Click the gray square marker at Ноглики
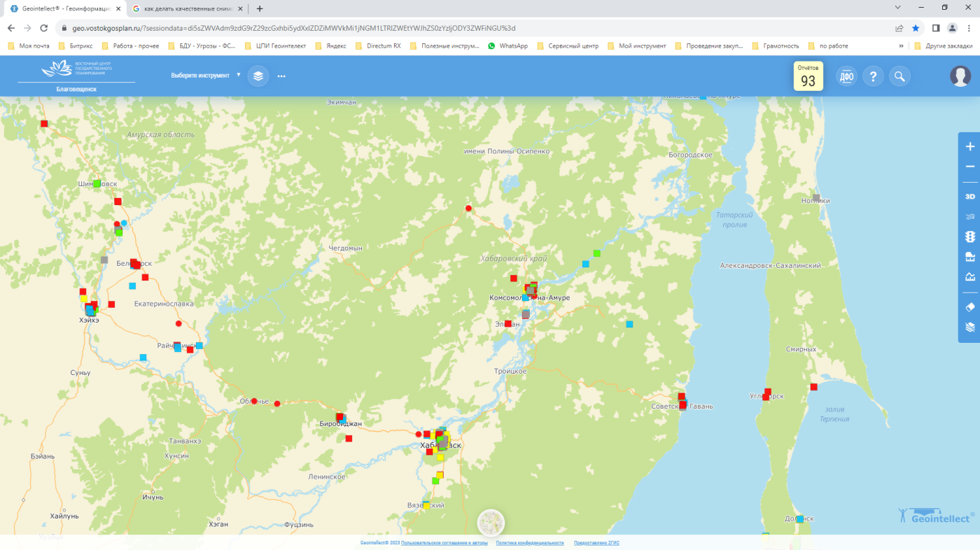 point(816,198)
